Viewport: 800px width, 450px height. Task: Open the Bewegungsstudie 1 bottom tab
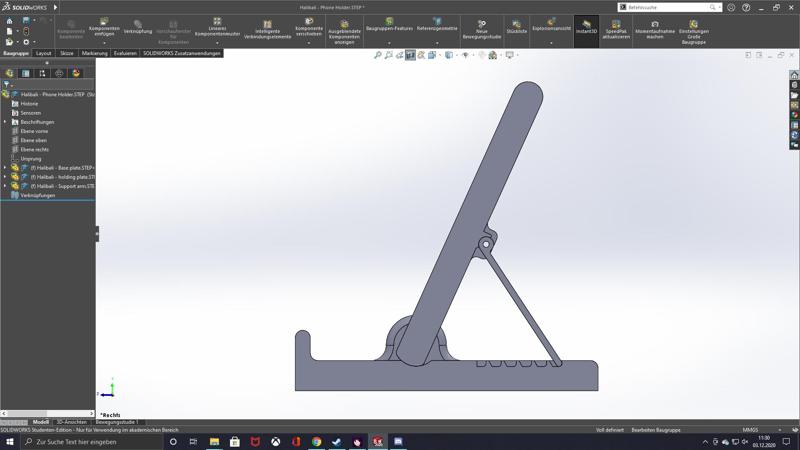(116, 422)
